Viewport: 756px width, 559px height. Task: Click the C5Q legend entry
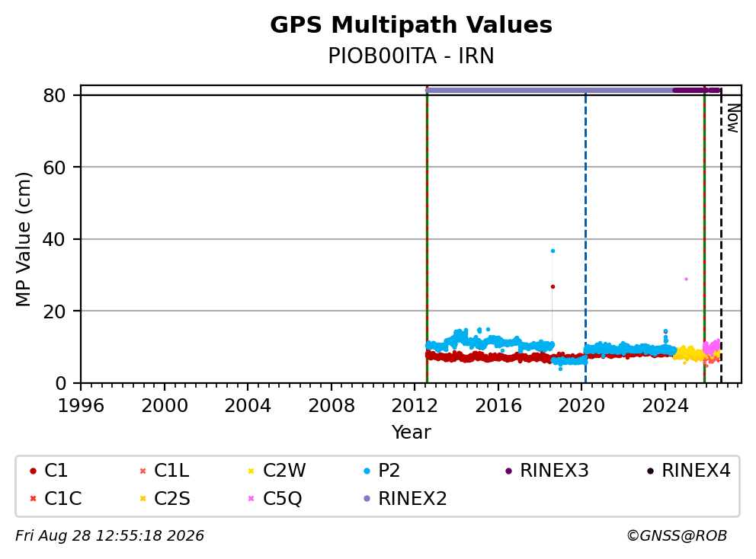coord(275,498)
